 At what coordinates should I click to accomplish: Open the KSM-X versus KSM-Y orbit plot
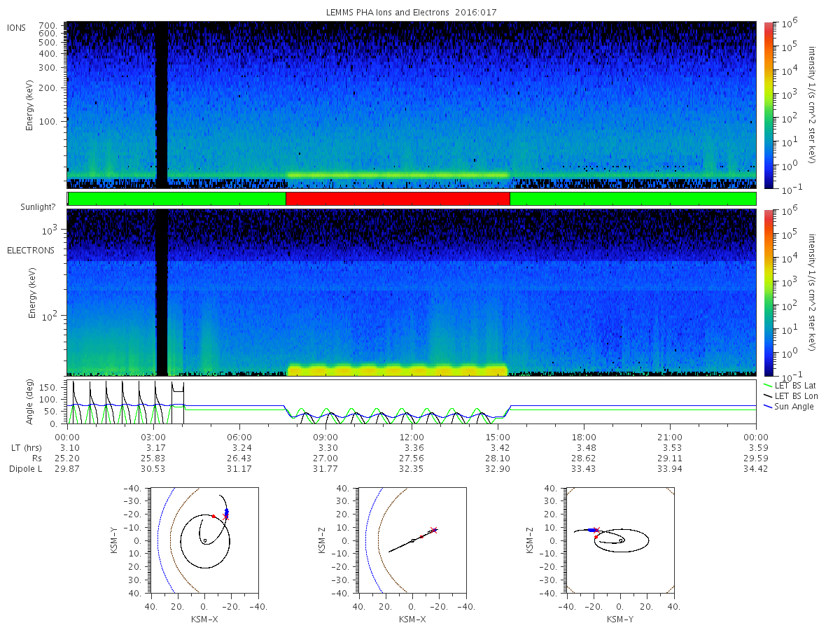point(203,540)
